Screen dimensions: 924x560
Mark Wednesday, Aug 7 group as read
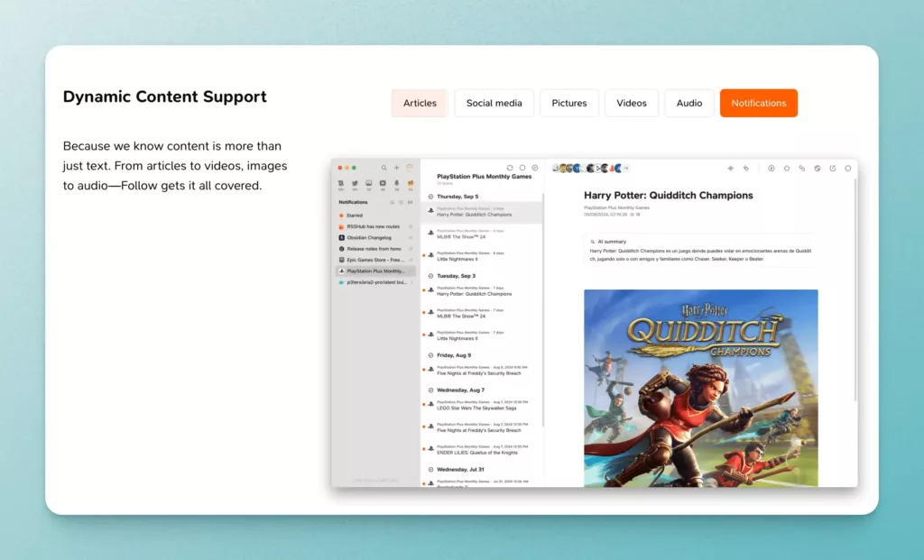click(430, 390)
